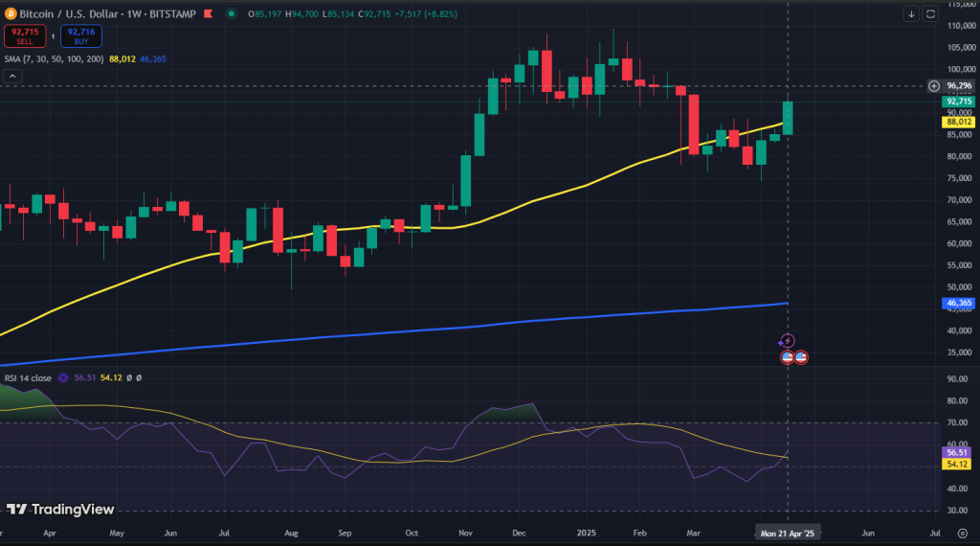Click the order quantity 1 between Sell and Buy
This screenshot has width=980, height=546.
(x=54, y=36)
